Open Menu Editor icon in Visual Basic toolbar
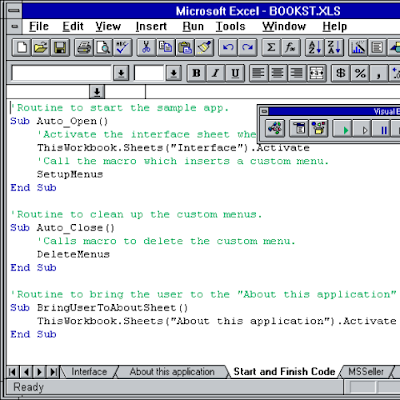Image resolution: width=400 pixels, height=400 pixels. pyautogui.click(x=299, y=128)
